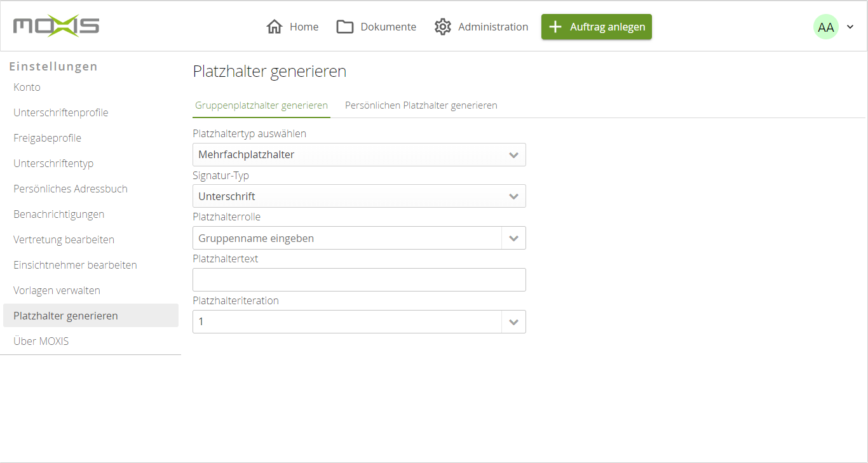Click the Platzhaltertext input field
The height and width of the screenshot is (463, 868).
tap(359, 279)
